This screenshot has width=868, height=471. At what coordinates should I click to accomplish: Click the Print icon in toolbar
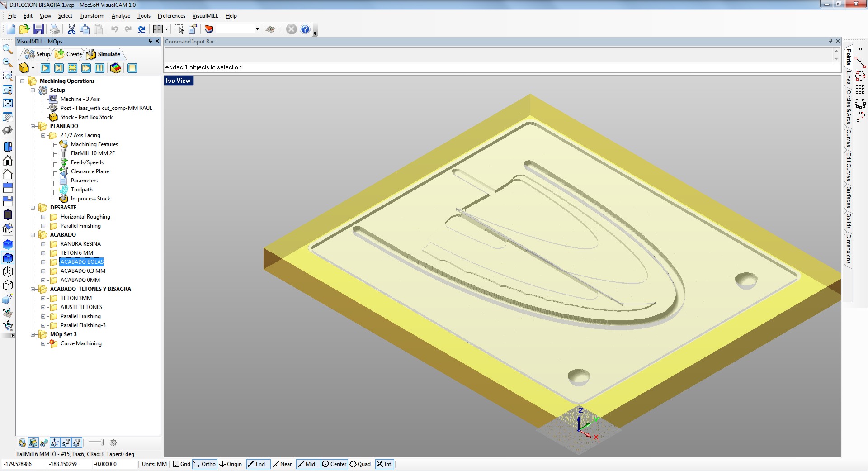coord(55,29)
